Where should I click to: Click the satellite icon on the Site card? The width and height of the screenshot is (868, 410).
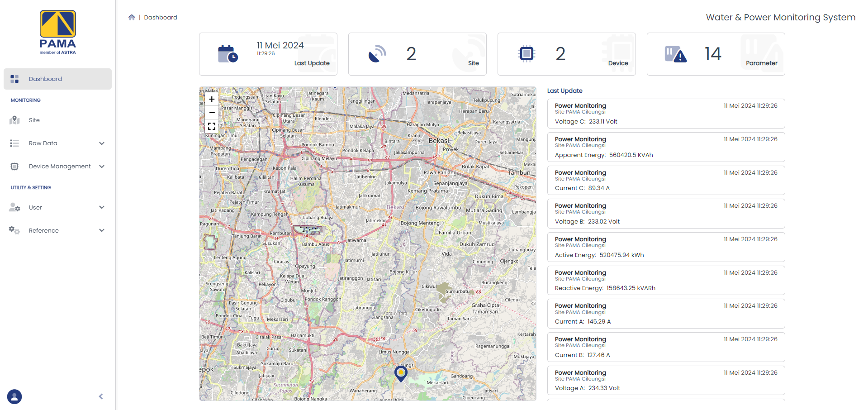point(377,53)
